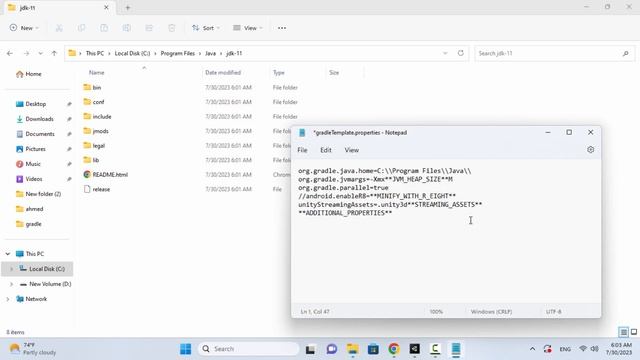Image resolution: width=640 pixels, height=360 pixels.
Task: Click the Forward navigation arrow
Action: tap(26, 53)
